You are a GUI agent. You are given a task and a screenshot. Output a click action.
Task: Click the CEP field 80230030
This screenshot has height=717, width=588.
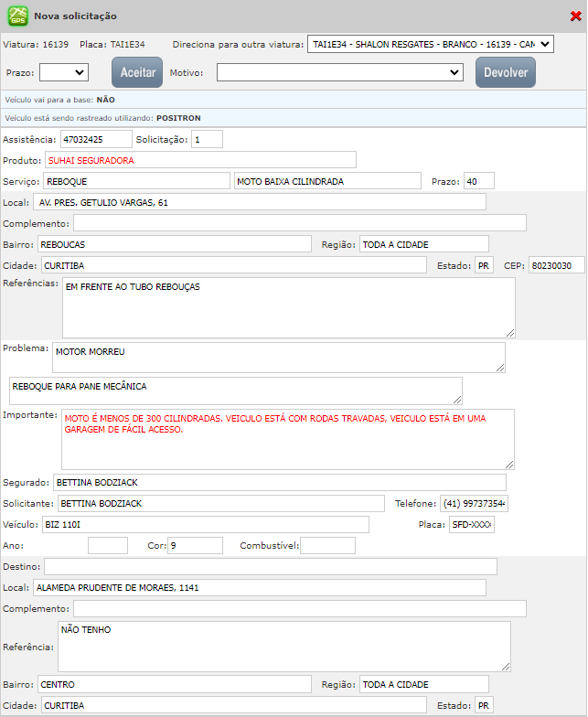click(x=556, y=265)
